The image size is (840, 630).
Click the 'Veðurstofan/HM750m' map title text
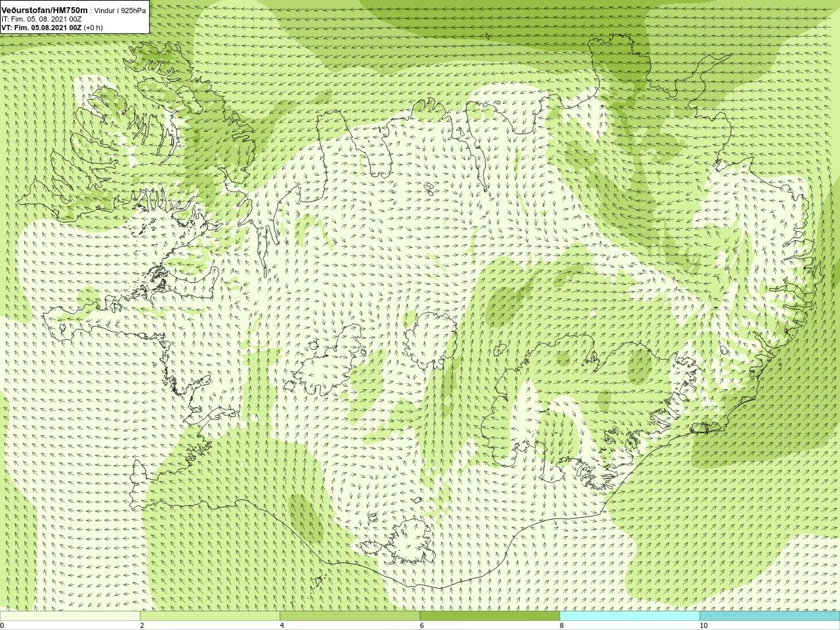tap(45, 10)
